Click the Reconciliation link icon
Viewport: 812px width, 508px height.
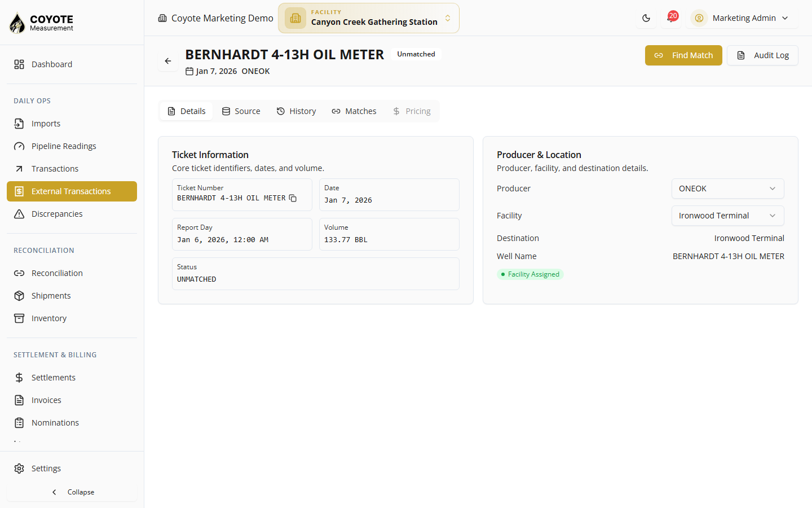(x=19, y=273)
